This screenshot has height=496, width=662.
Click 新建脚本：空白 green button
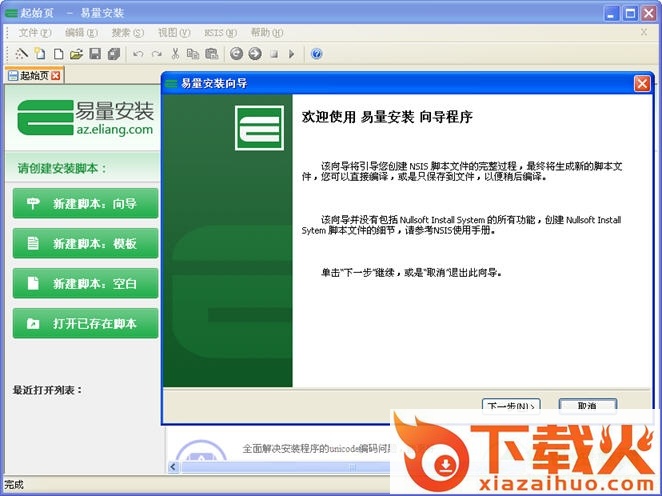85,283
